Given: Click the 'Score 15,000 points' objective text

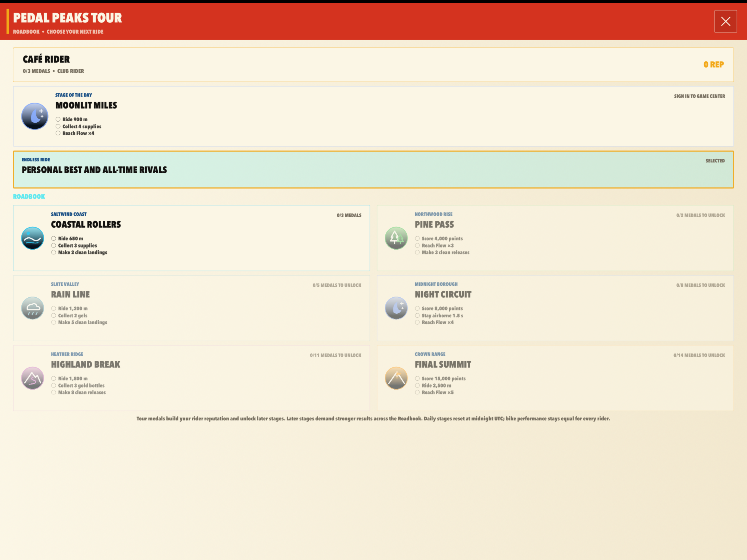Looking at the screenshot, I should (x=444, y=378).
